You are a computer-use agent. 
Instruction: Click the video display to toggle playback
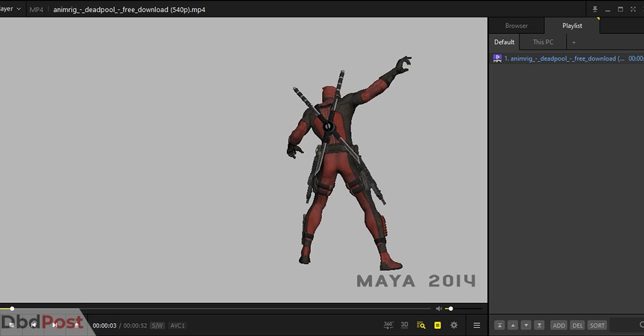[x=243, y=160]
